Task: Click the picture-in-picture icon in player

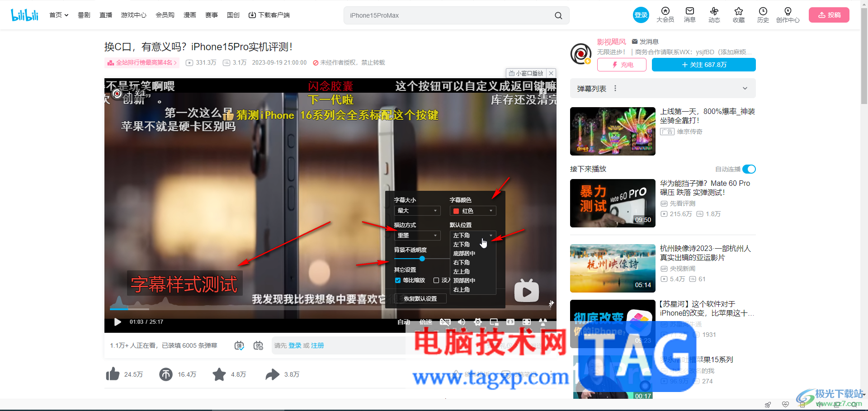Action: (x=494, y=322)
